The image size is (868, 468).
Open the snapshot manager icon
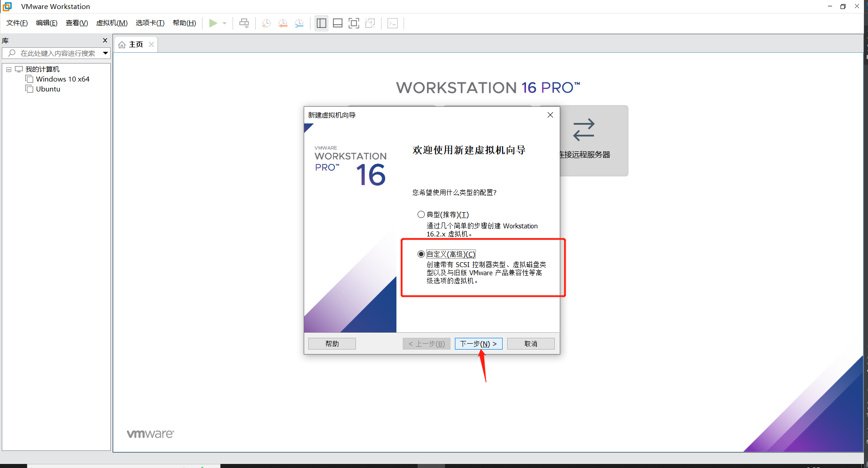click(299, 23)
